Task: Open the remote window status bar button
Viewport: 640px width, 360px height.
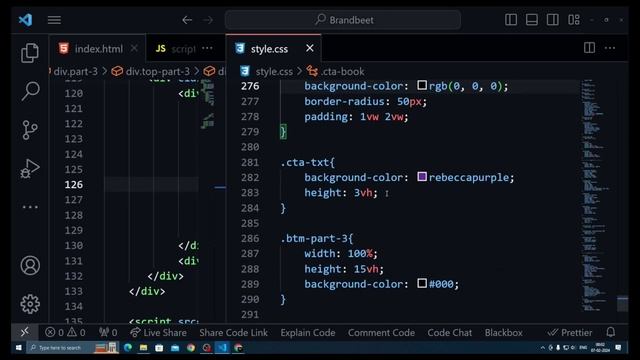Action: coord(25,332)
